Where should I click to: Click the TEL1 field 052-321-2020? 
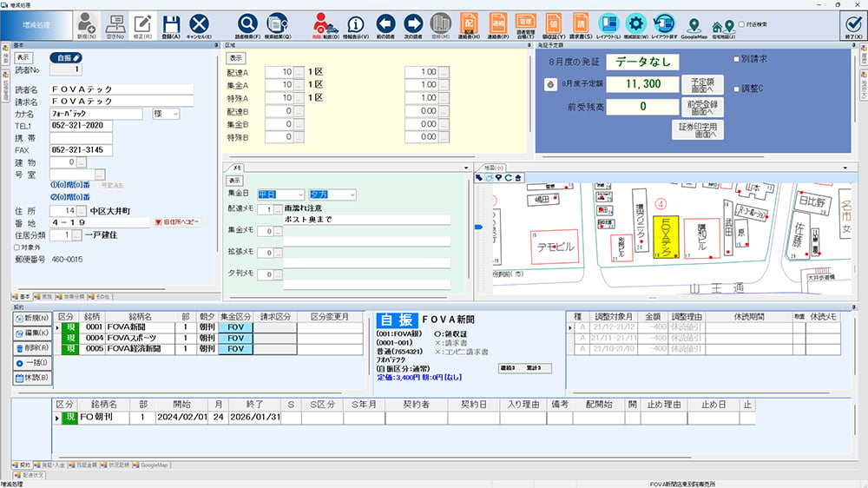(x=81, y=126)
